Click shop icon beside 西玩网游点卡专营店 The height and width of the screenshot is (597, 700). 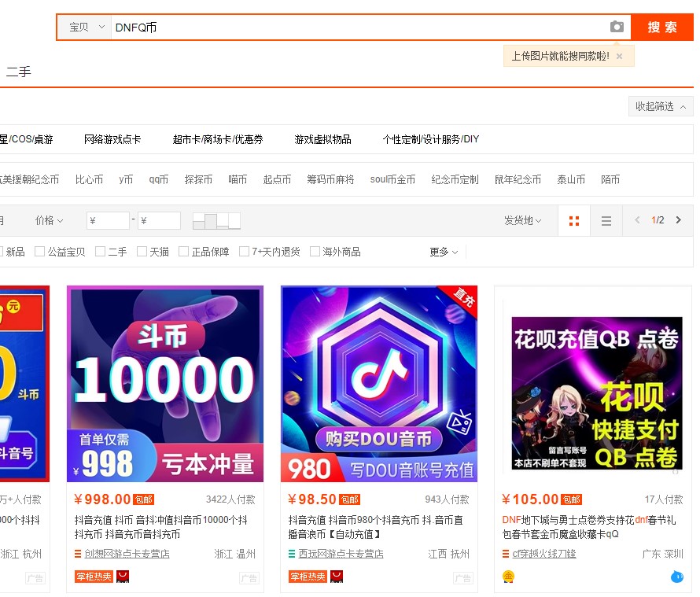[292, 554]
